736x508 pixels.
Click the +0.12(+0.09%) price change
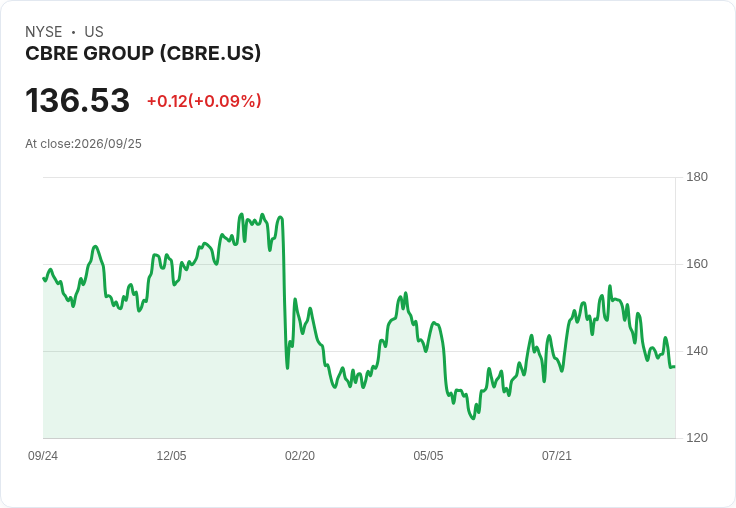click(x=204, y=101)
